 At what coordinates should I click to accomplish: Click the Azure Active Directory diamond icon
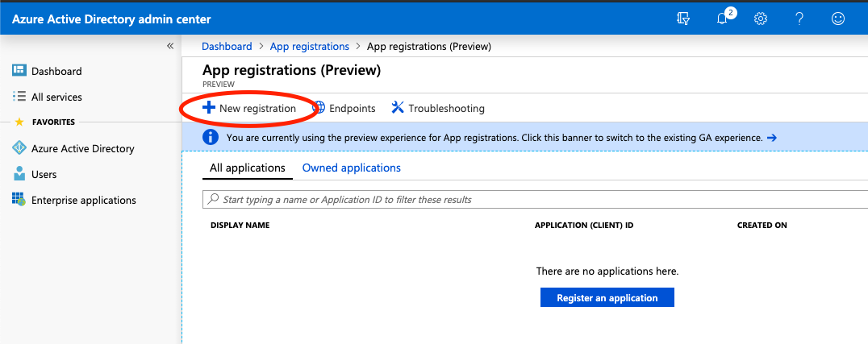coord(19,148)
